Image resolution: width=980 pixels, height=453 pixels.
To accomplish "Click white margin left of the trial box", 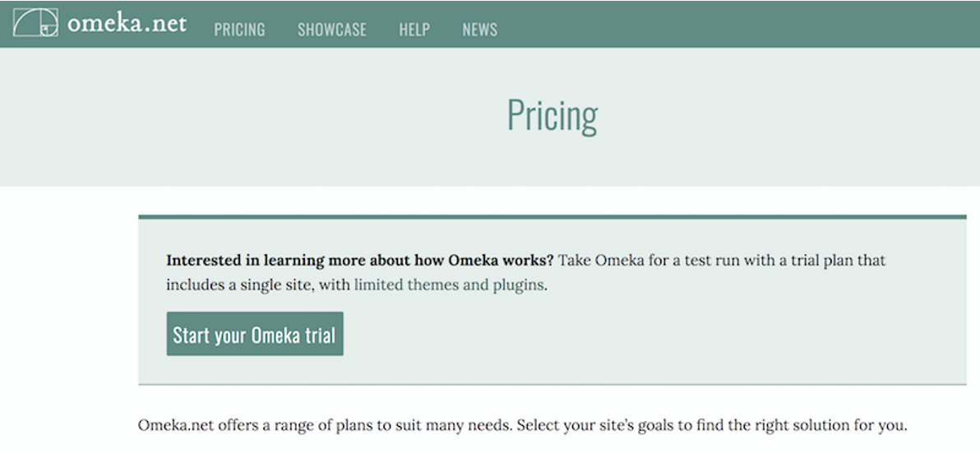I will coord(66,304).
